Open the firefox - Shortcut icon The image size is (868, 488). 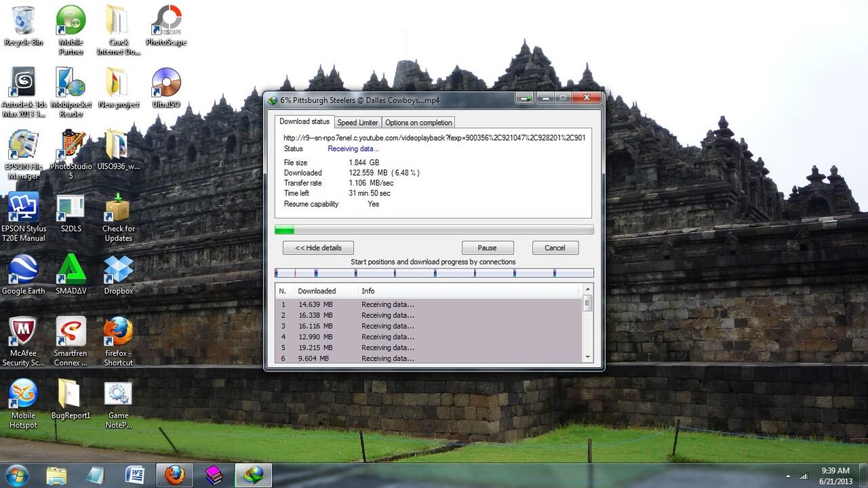[119, 342]
